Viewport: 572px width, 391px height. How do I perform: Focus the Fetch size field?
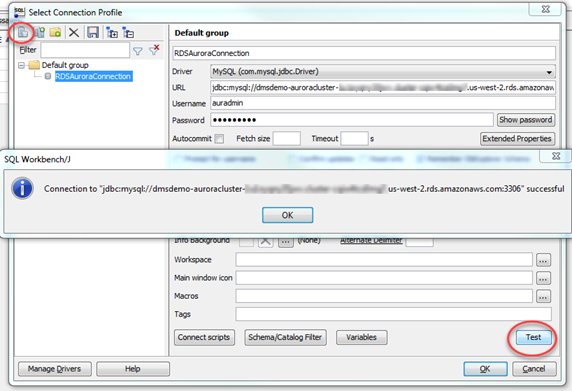[x=287, y=139]
